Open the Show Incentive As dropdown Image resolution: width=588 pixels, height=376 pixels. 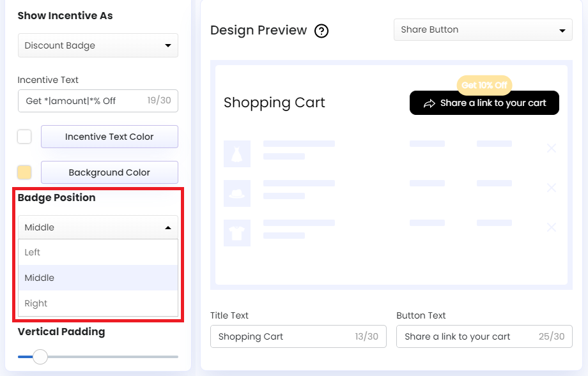click(97, 45)
